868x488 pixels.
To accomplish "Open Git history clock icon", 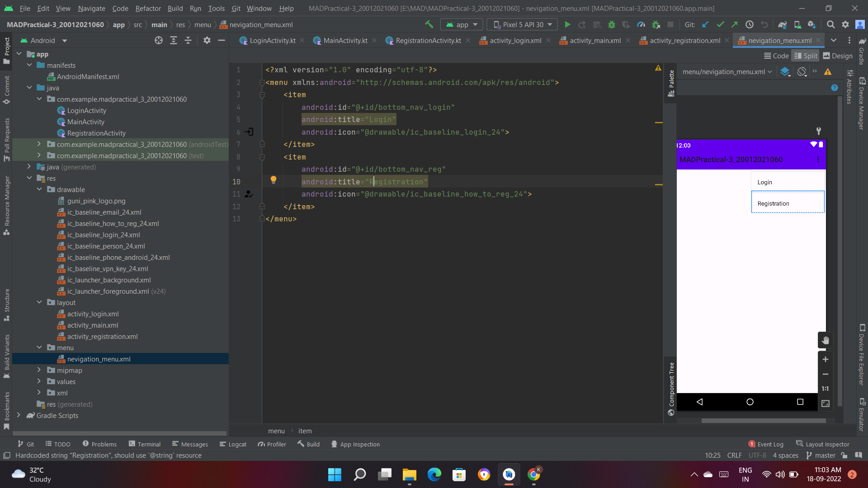I will (x=750, y=24).
